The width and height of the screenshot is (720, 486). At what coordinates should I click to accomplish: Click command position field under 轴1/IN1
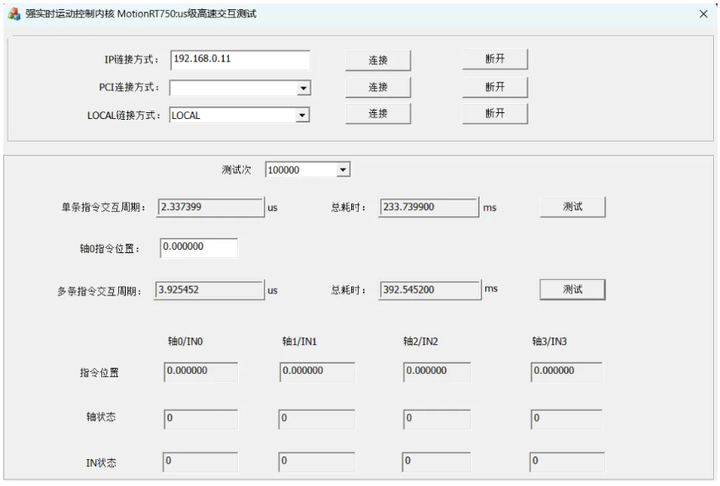click(317, 372)
